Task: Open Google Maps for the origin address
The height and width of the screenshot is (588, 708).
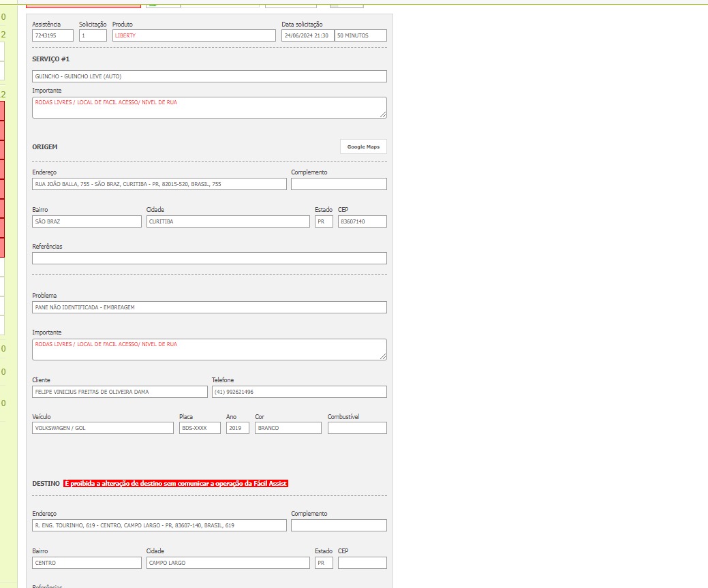Action: [363, 146]
